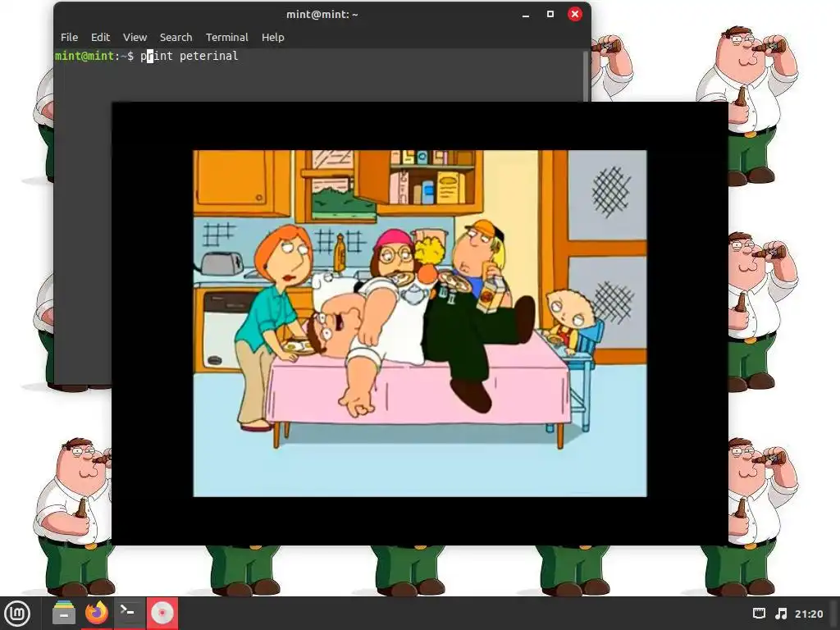Open the sound music-note tray icon
This screenshot has height=630, width=840.
click(782, 614)
